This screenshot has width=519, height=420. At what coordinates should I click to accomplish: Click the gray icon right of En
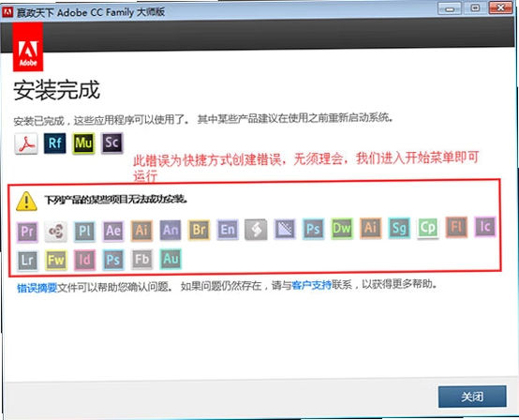pyautogui.click(x=256, y=229)
